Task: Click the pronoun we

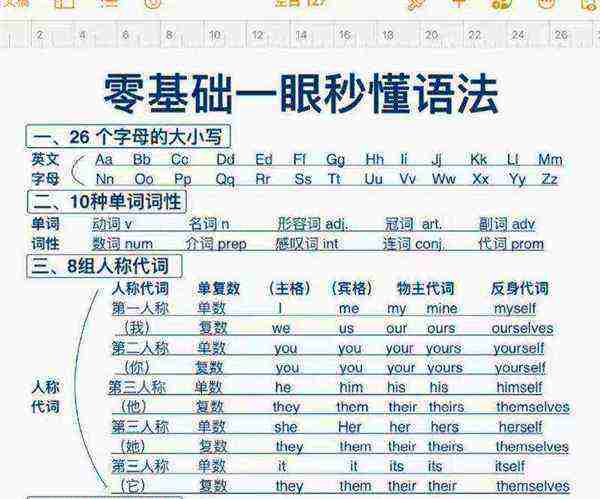Action: click(x=281, y=329)
